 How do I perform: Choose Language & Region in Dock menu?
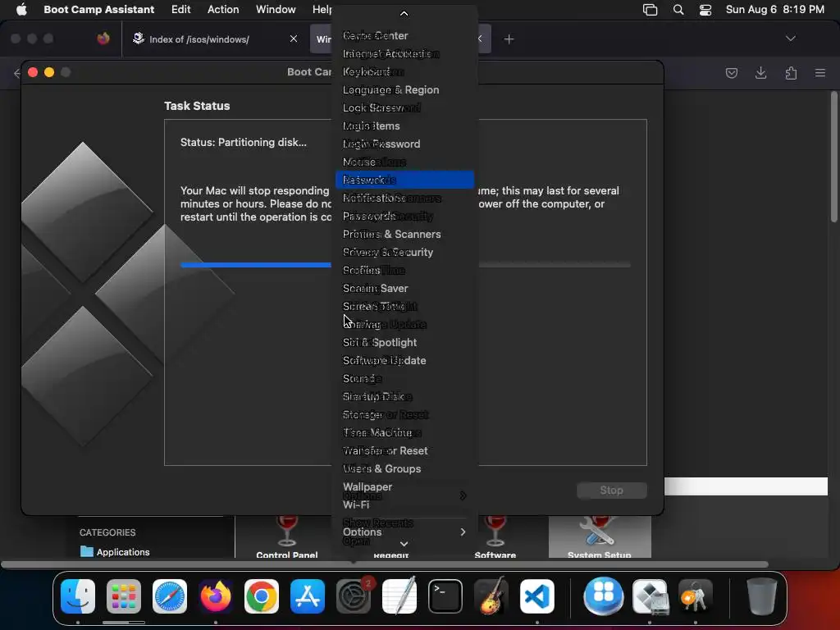click(x=404, y=90)
